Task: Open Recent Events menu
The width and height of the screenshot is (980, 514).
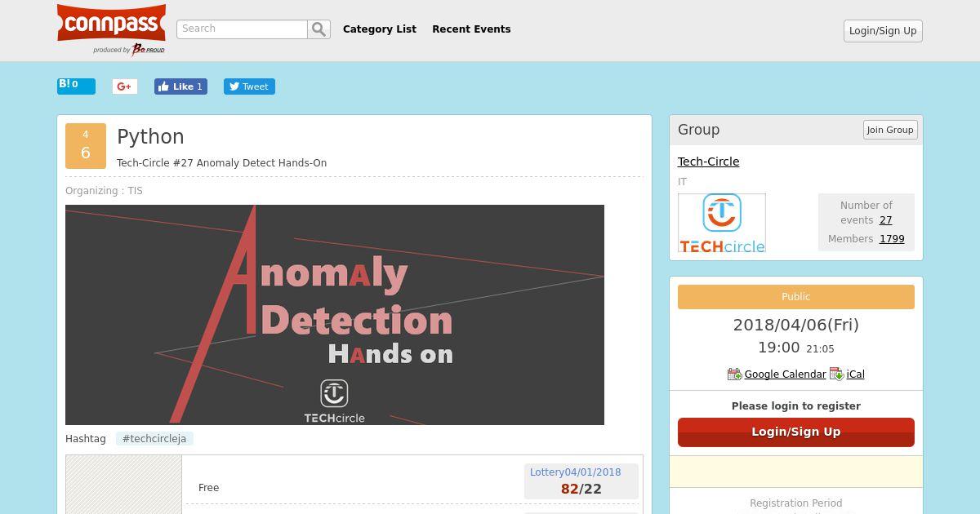Action: pos(471,29)
